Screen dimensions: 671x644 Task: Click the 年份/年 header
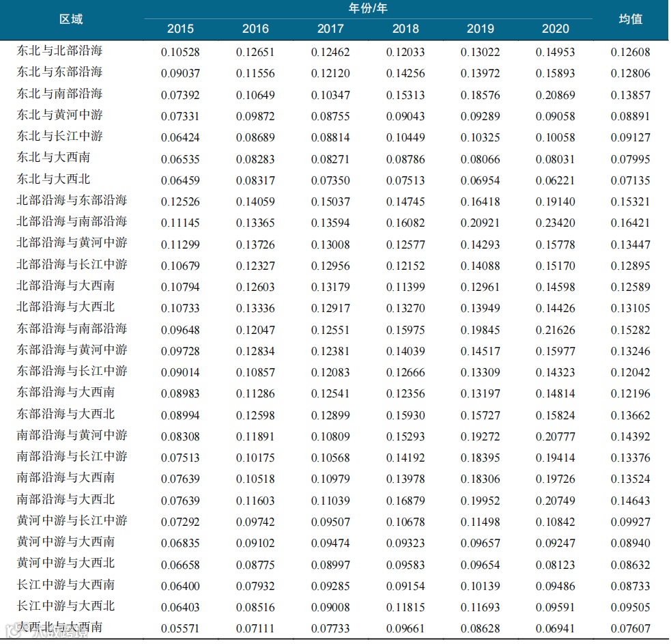point(368,8)
